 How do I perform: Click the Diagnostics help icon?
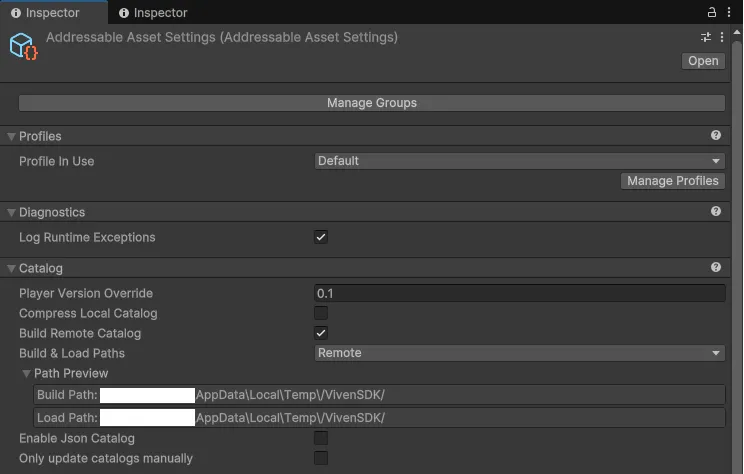pyautogui.click(x=716, y=212)
